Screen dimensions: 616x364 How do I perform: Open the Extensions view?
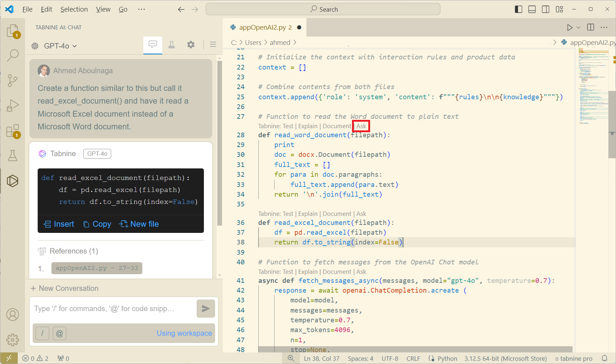[13, 131]
